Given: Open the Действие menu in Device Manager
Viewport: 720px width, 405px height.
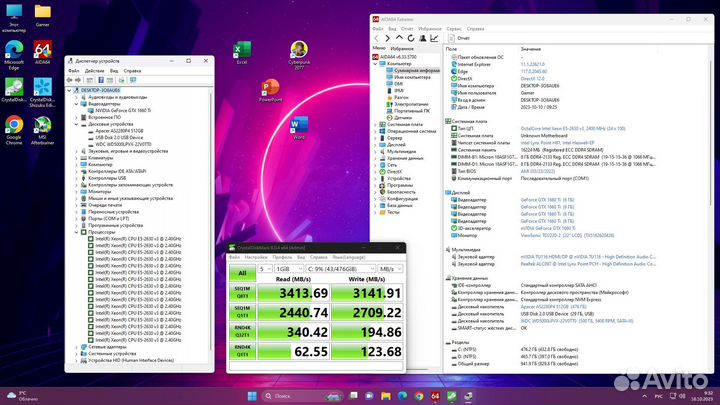Looking at the screenshot, I should click(x=95, y=71).
